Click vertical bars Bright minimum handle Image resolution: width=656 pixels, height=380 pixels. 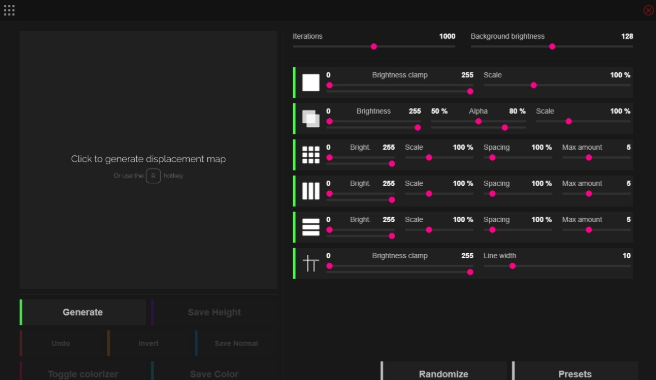tap(330, 194)
